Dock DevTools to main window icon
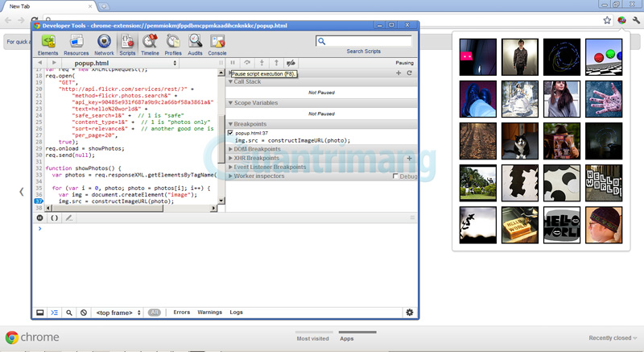 (x=39, y=313)
